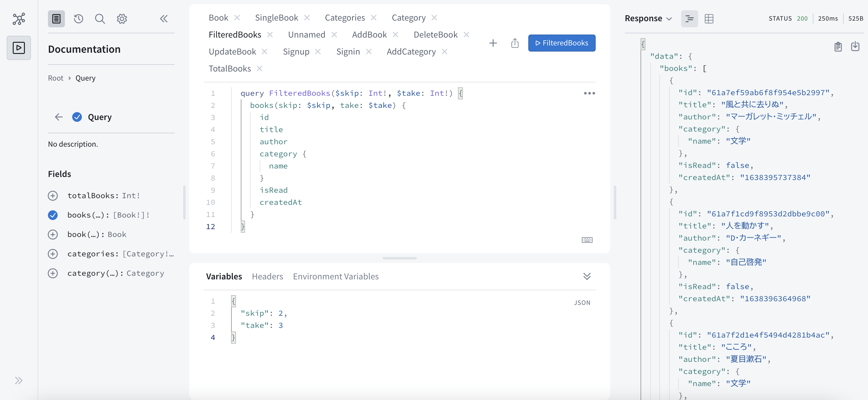Share the operation via share icon
Image resolution: width=868 pixels, height=400 pixels.
[515, 43]
